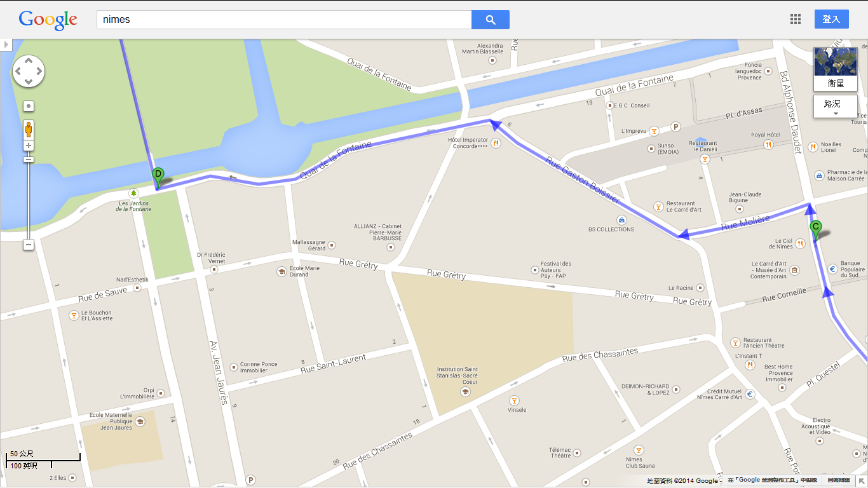Click the pan control compass wheel
The width and height of the screenshot is (868, 488).
29,71
